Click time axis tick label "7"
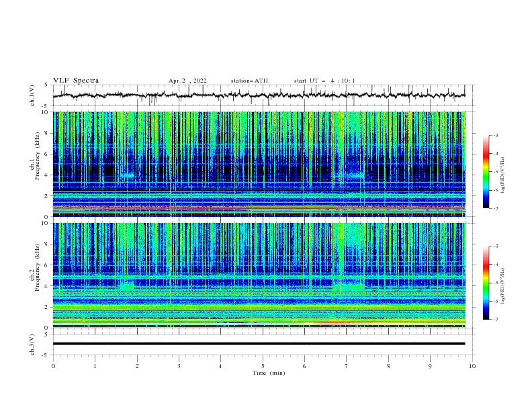This screenshot has height=411, width=532. point(347,366)
